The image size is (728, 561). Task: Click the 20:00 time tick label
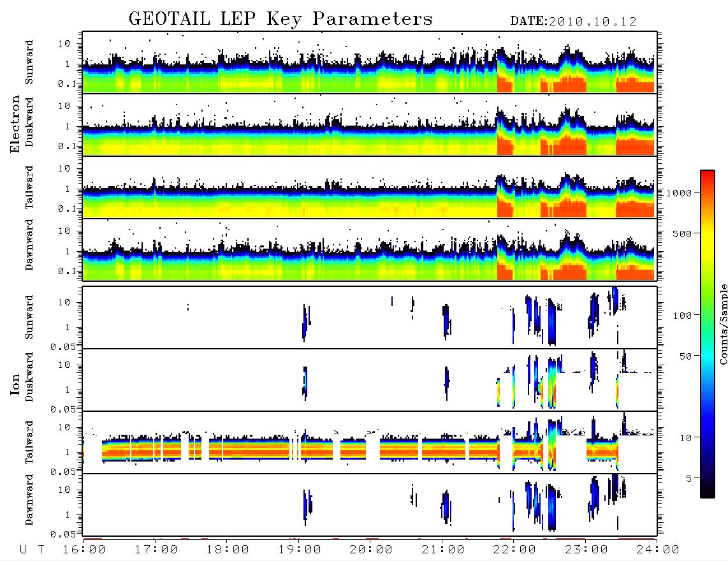pyautogui.click(x=371, y=550)
